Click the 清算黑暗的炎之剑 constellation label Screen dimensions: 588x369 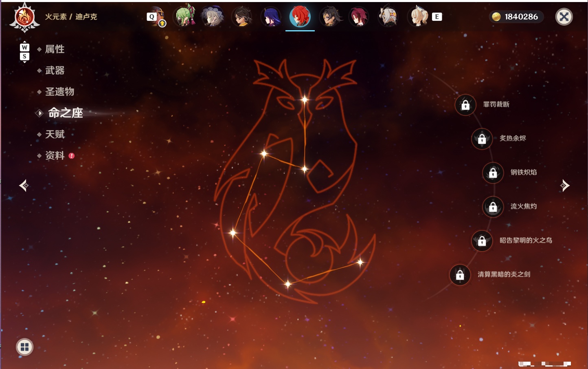click(x=504, y=274)
